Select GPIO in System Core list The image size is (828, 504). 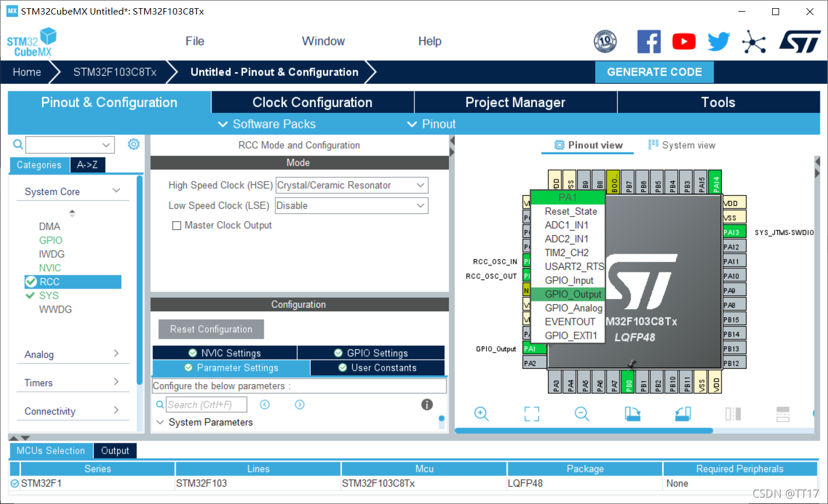tap(51, 240)
